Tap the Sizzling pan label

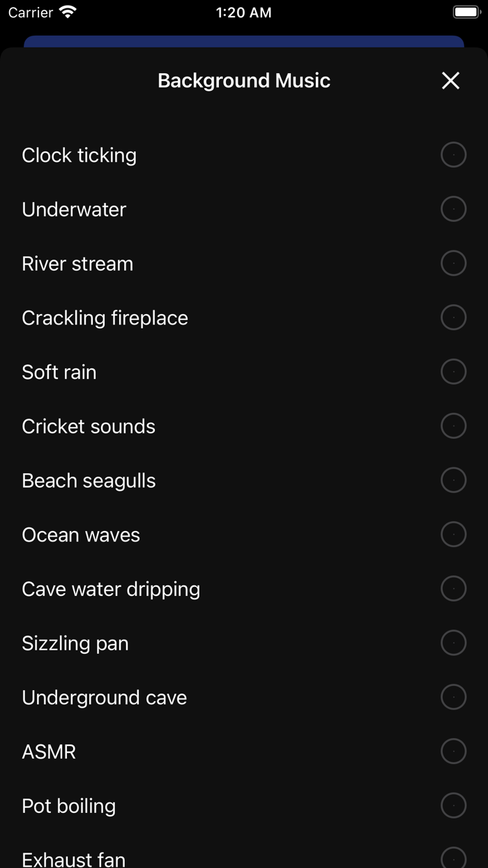pyautogui.click(x=75, y=643)
